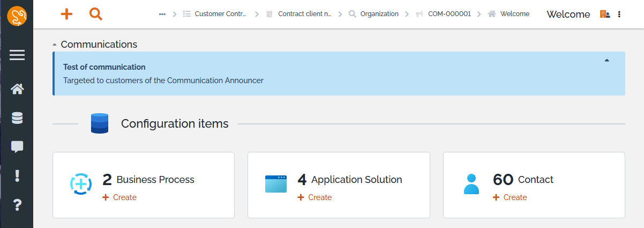The height and width of the screenshot is (228, 644).
Task: Toggle the hamburger menu in sidebar
Action: [17, 55]
